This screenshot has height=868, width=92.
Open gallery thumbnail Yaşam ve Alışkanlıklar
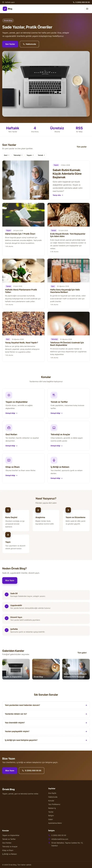16,669
